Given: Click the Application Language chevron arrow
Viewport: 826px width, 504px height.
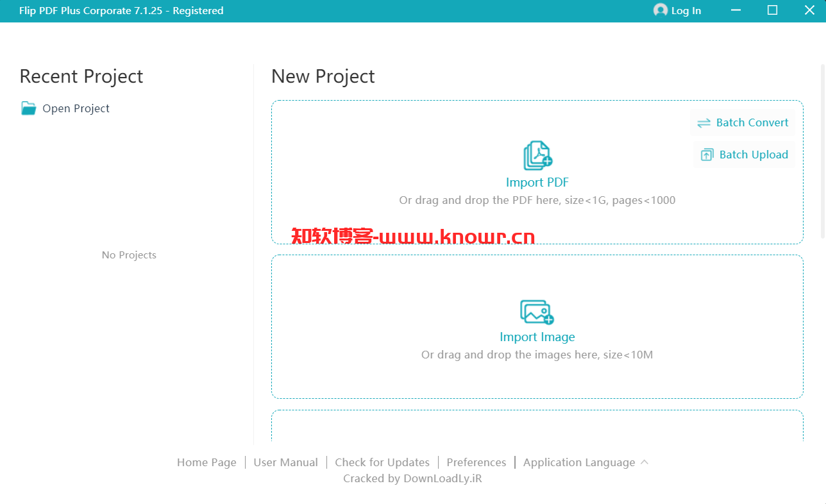Looking at the screenshot, I should (x=645, y=462).
